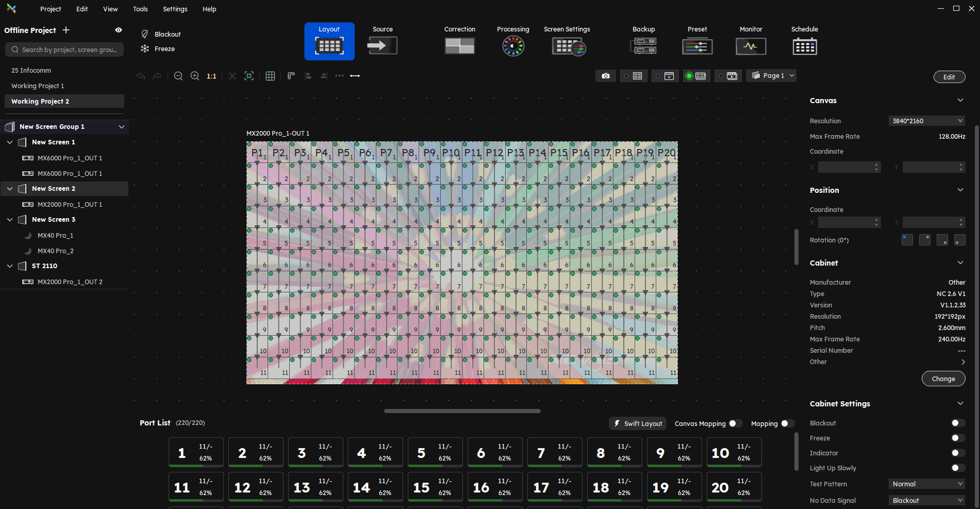Enable the Light Up Slowly switch
The image size is (980, 509).
pyautogui.click(x=957, y=468)
